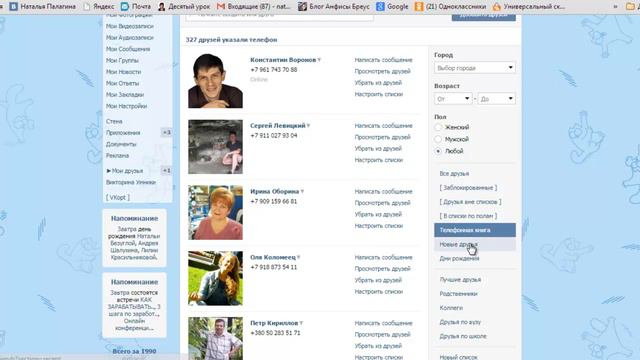Expand arrow next to Константин Воронов
The image size is (640, 360).
pyautogui.click(x=319, y=60)
